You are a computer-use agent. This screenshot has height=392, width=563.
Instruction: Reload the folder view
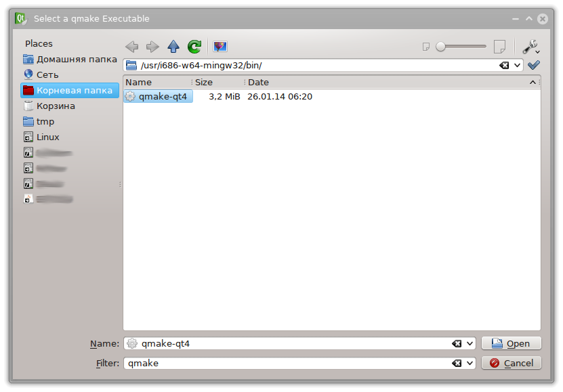point(194,46)
